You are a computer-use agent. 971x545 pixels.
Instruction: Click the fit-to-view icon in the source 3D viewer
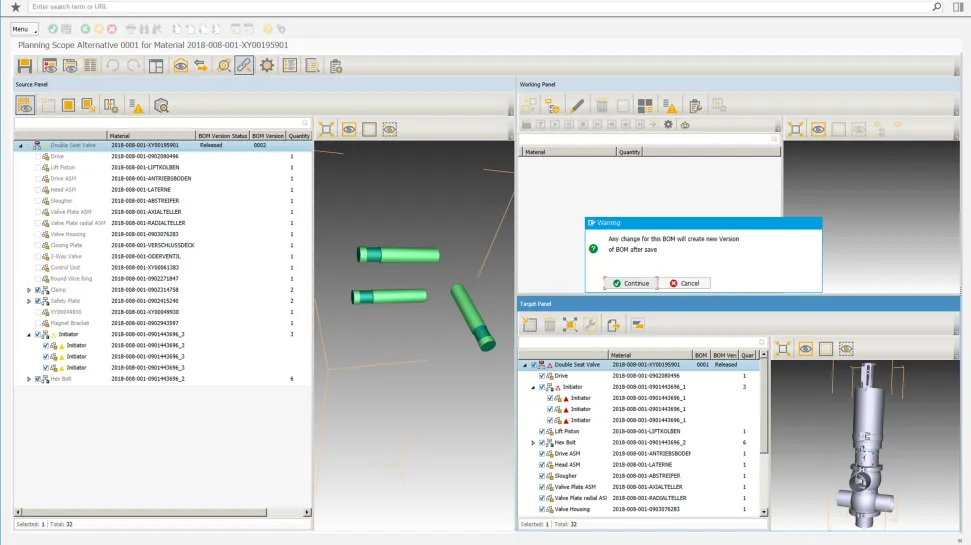click(x=327, y=130)
